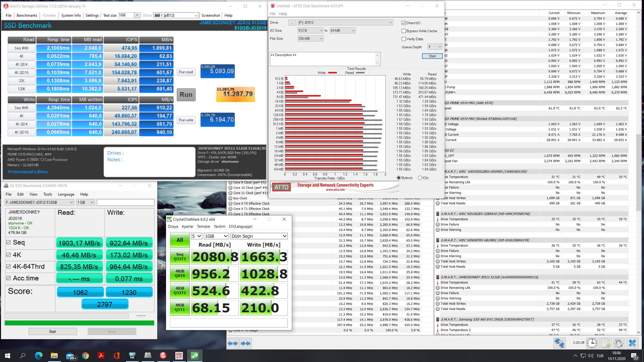Select IO/s radio button in ATTO
Image resolution: width=644 pixels, height=362 pixels.
420,178
